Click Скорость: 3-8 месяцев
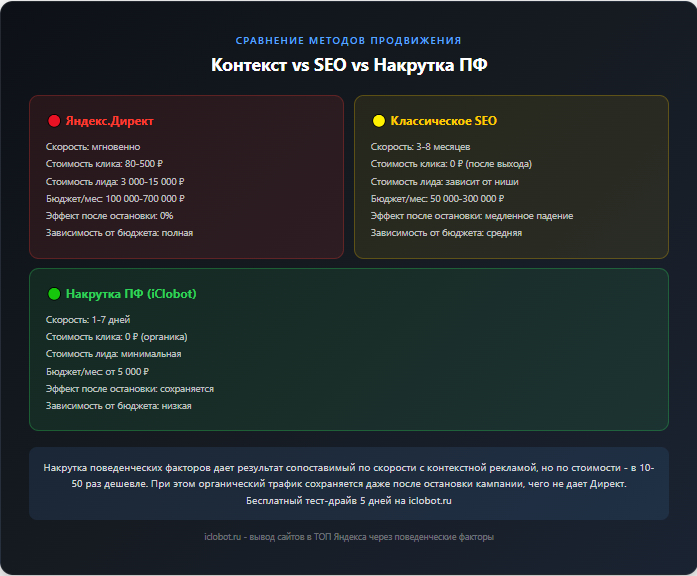The image size is (697, 576). pyautogui.click(x=421, y=147)
